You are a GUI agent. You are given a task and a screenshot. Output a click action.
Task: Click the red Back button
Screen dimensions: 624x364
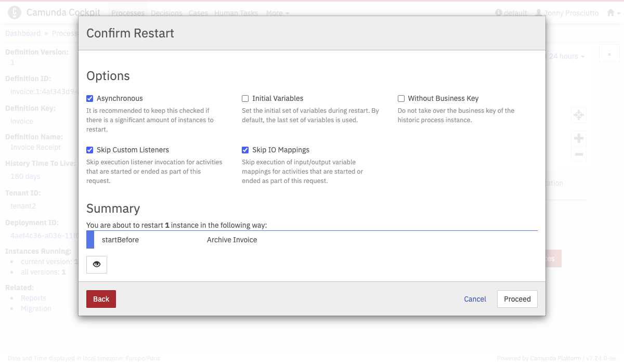[x=101, y=299]
